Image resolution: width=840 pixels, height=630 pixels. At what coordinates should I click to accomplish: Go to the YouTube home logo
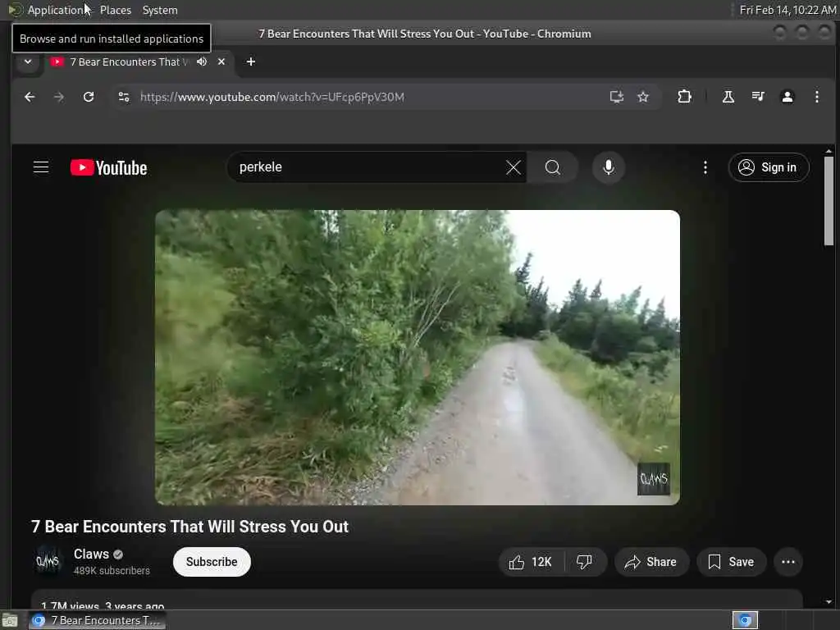coord(109,167)
